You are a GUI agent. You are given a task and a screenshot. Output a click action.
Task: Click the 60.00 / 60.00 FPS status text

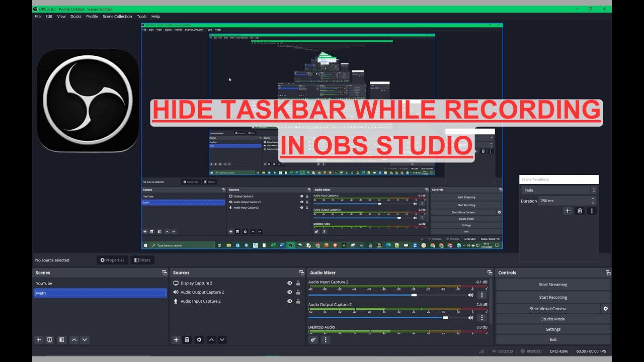pos(591,351)
